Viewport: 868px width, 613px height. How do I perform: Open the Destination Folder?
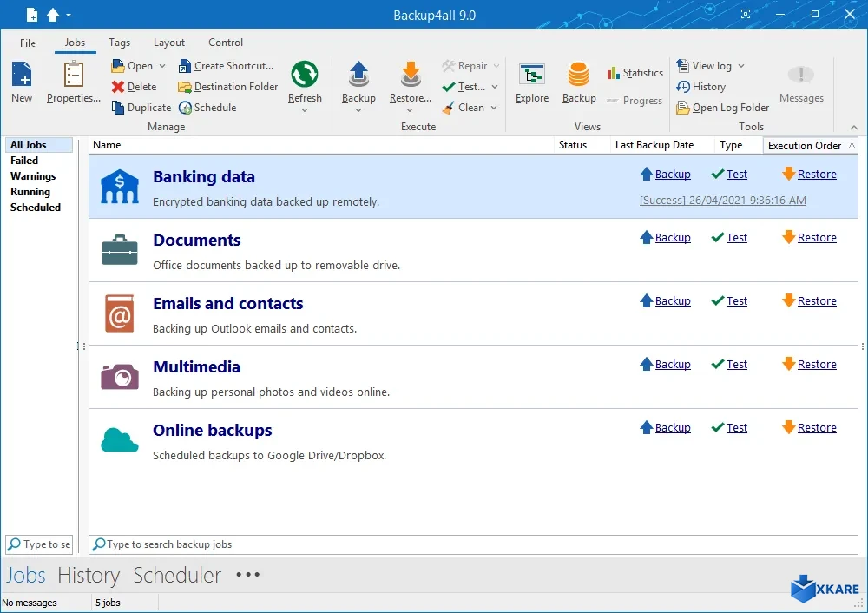[227, 87]
